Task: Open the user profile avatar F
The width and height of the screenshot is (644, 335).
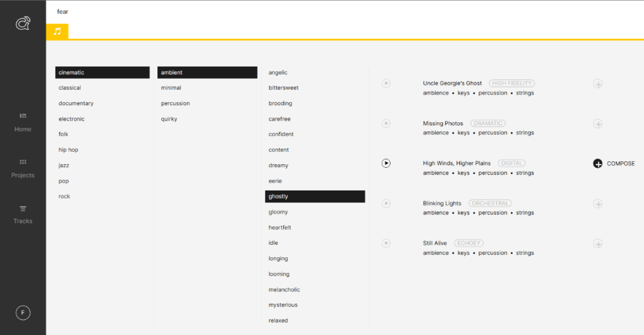Action: click(23, 313)
